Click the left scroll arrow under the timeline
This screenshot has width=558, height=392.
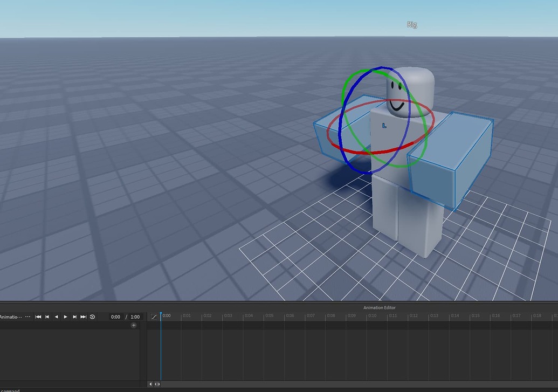(150, 383)
